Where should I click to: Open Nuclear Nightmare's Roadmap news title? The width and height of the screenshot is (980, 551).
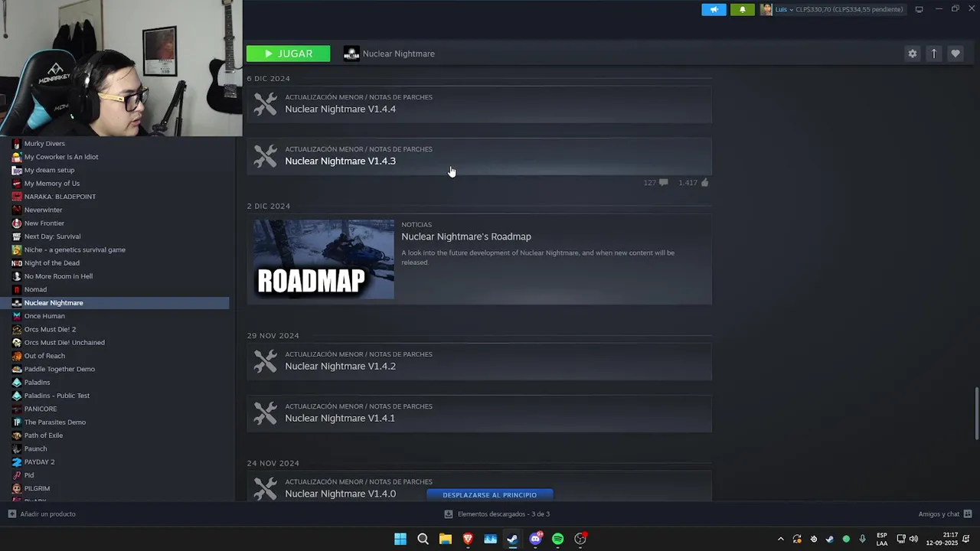466,236
